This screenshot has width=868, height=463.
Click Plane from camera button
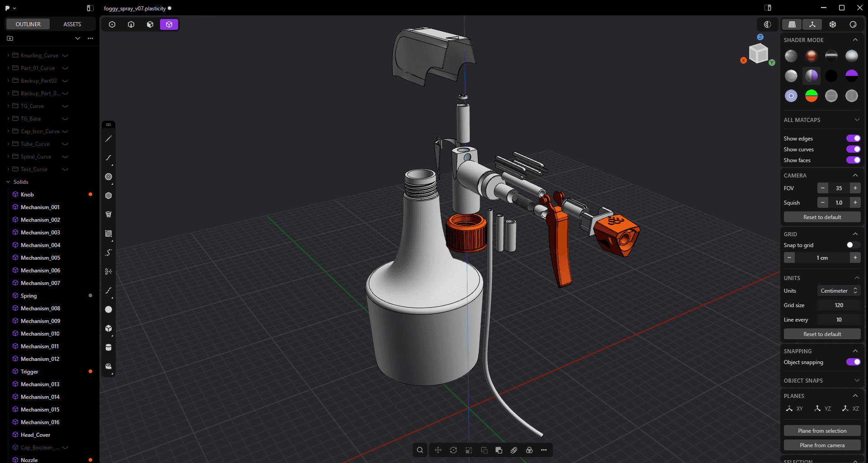[822, 445]
